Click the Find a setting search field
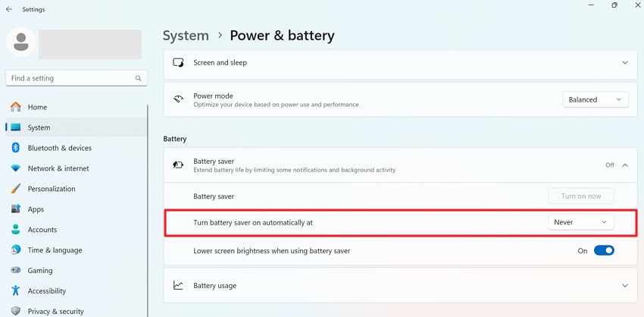The image size is (644, 317). click(x=77, y=78)
